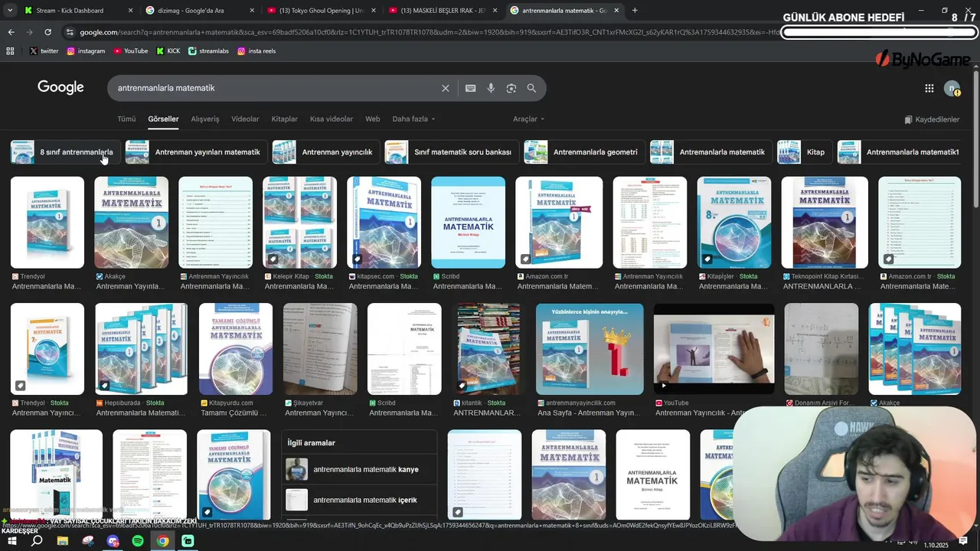Submit search with the magnifier icon
This screenshot has height=551, width=980.
pos(531,88)
